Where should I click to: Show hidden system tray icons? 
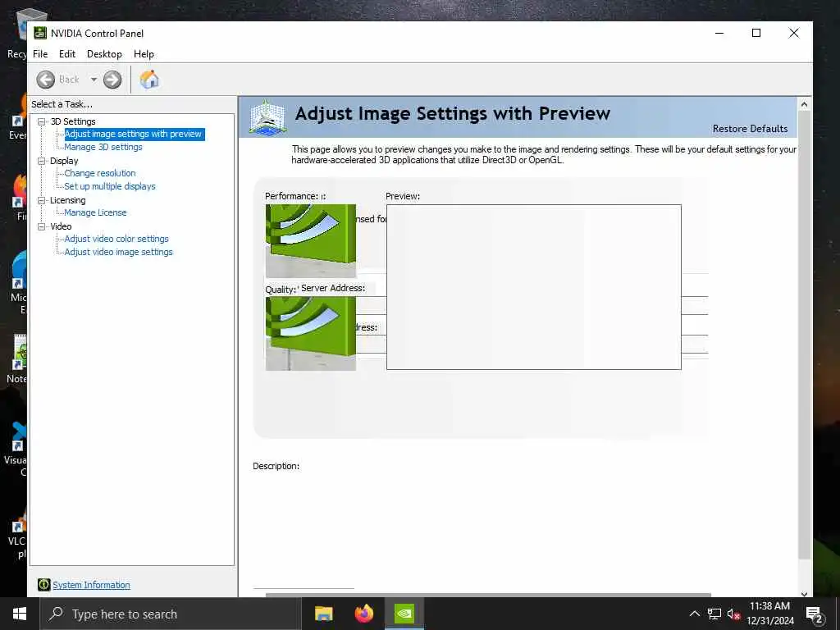coord(694,614)
